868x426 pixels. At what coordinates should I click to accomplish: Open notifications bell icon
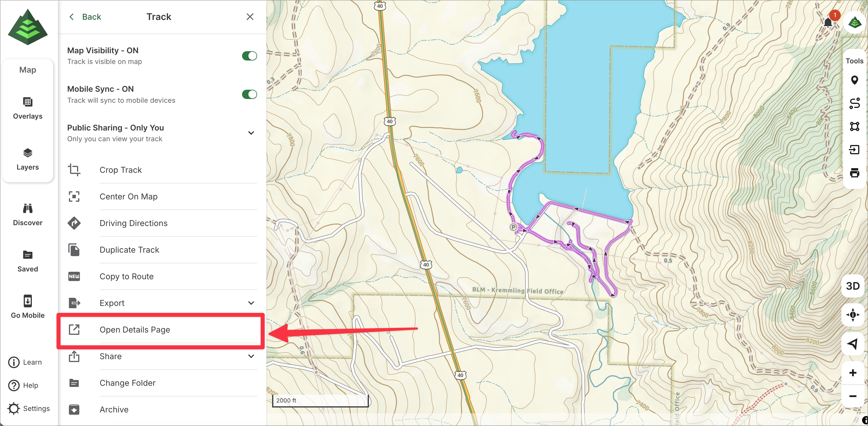pyautogui.click(x=828, y=22)
